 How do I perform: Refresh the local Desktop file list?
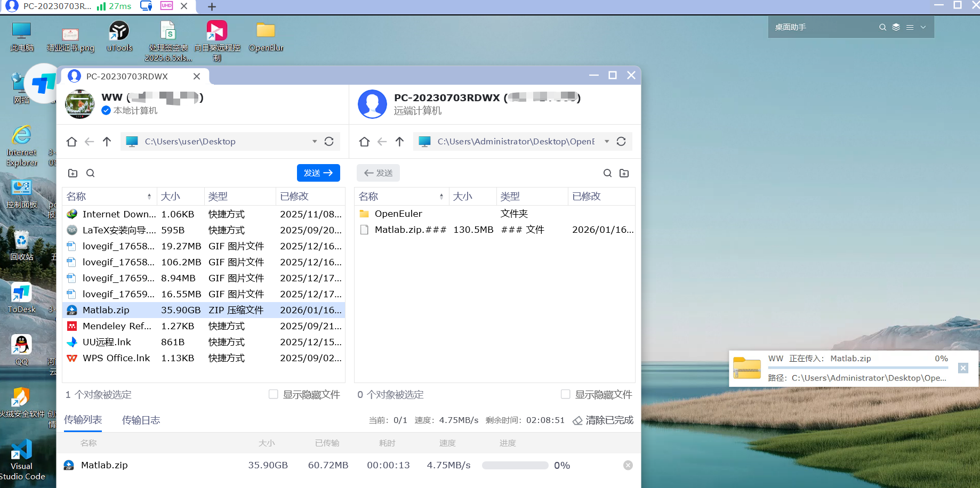tap(329, 142)
